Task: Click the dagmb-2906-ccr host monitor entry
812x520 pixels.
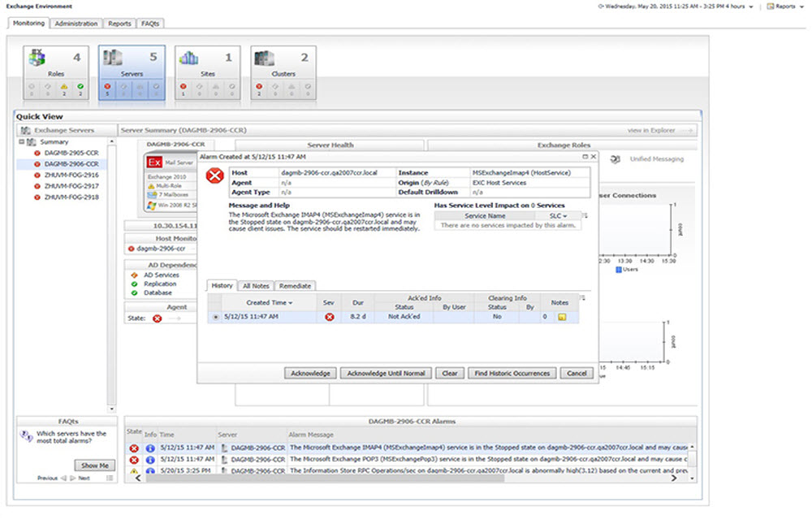Action: (x=161, y=249)
